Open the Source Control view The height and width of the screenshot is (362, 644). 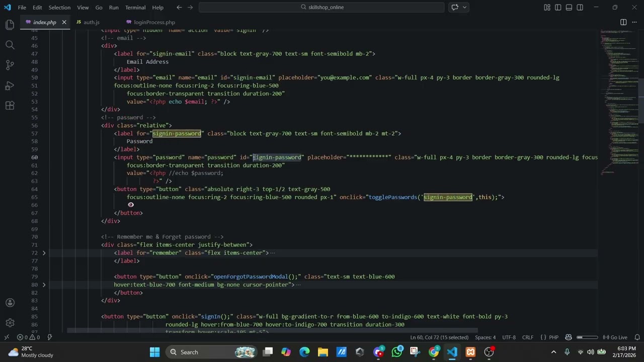coord(10,65)
